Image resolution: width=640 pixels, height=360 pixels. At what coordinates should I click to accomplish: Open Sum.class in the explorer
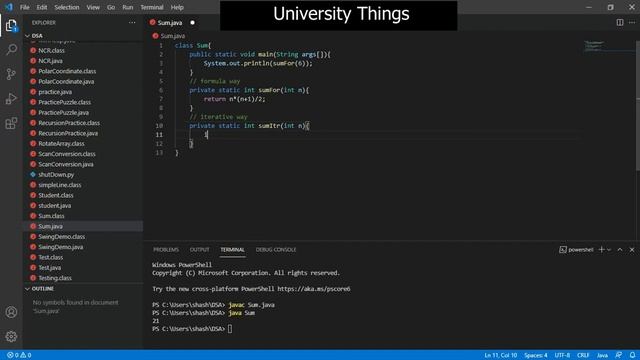point(51,216)
